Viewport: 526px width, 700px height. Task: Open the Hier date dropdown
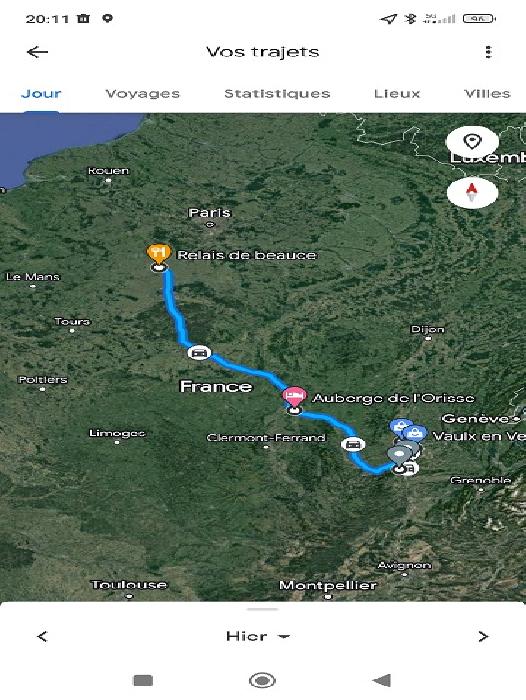click(x=258, y=636)
